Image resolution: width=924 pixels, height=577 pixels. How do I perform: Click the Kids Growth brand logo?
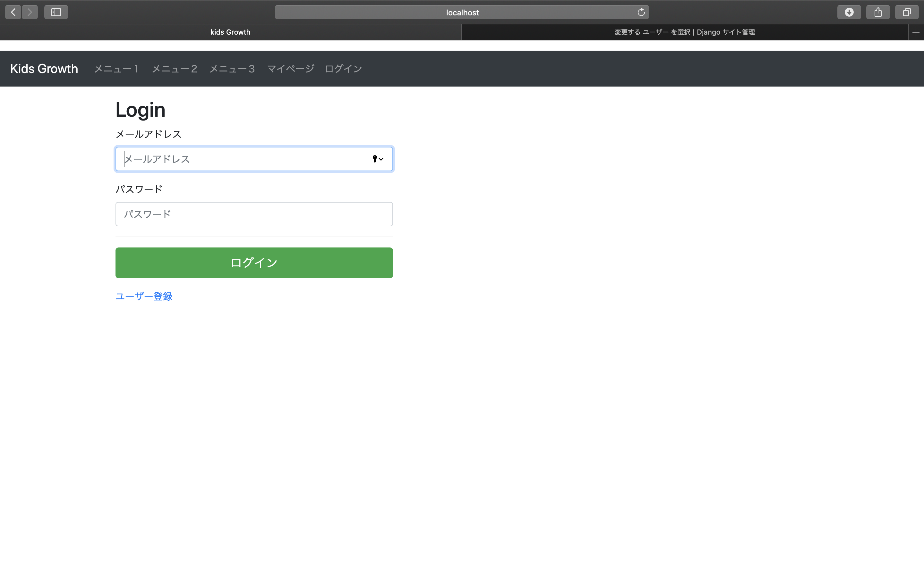(x=44, y=69)
